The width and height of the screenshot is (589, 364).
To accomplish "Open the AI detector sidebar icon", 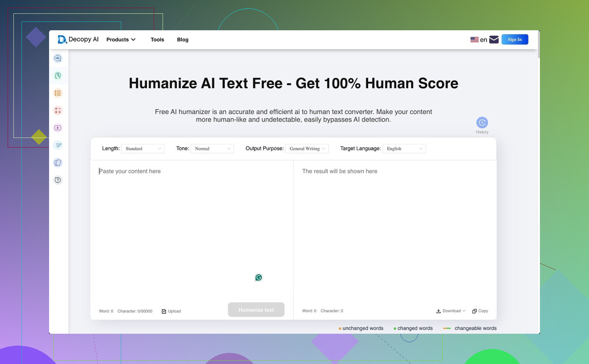I will coord(58,58).
